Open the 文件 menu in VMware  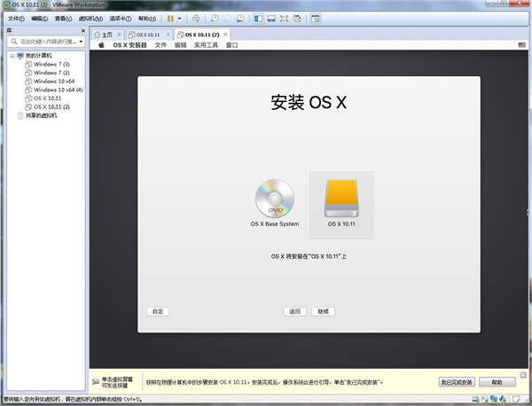(16, 19)
